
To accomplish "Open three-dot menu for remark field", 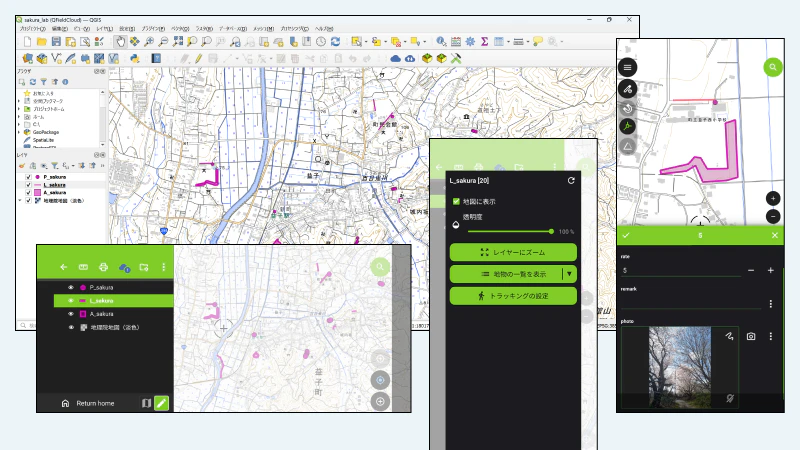I will (770, 304).
